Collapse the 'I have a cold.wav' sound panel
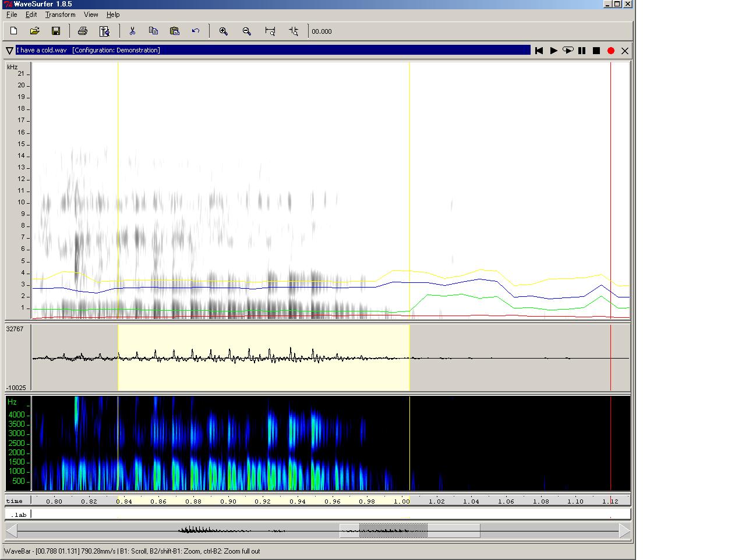Image resolution: width=742 pixels, height=560 pixels. tap(9, 51)
